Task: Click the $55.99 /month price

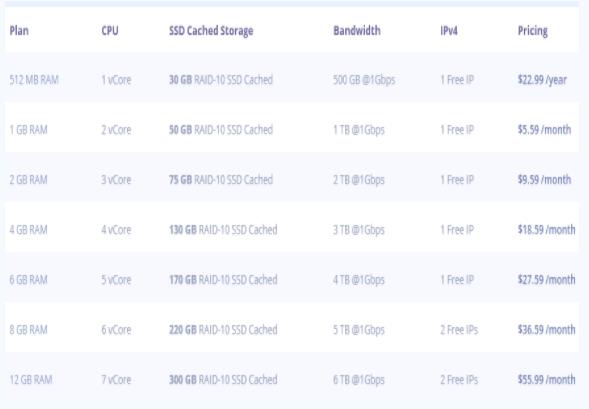Action: pos(547,379)
